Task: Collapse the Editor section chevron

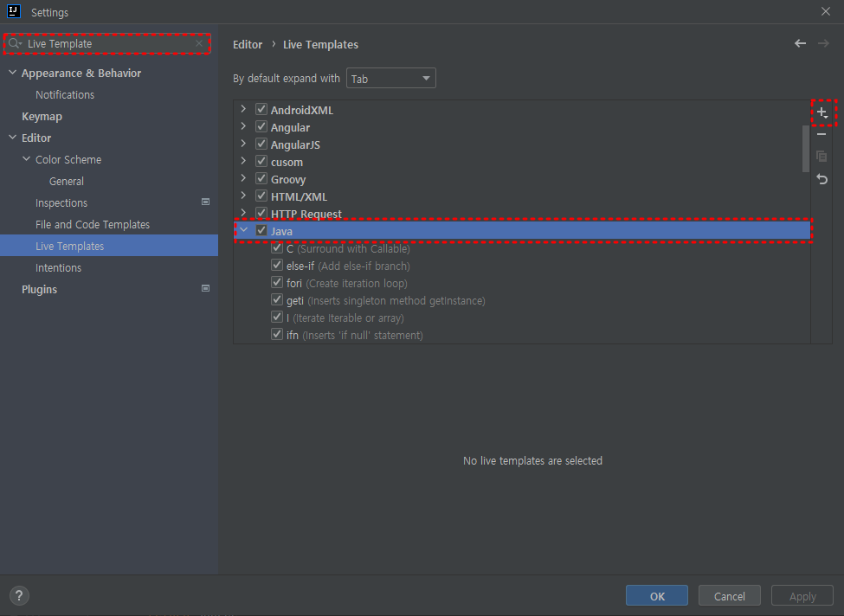Action: click(12, 138)
